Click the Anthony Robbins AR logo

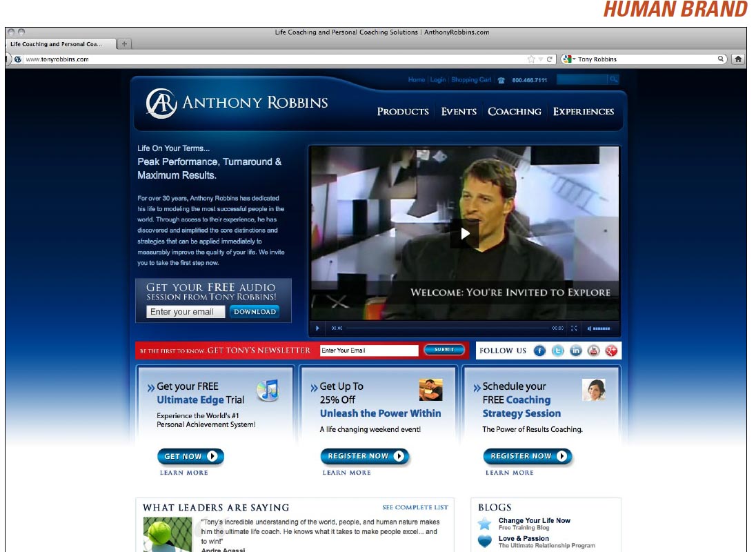click(161, 103)
